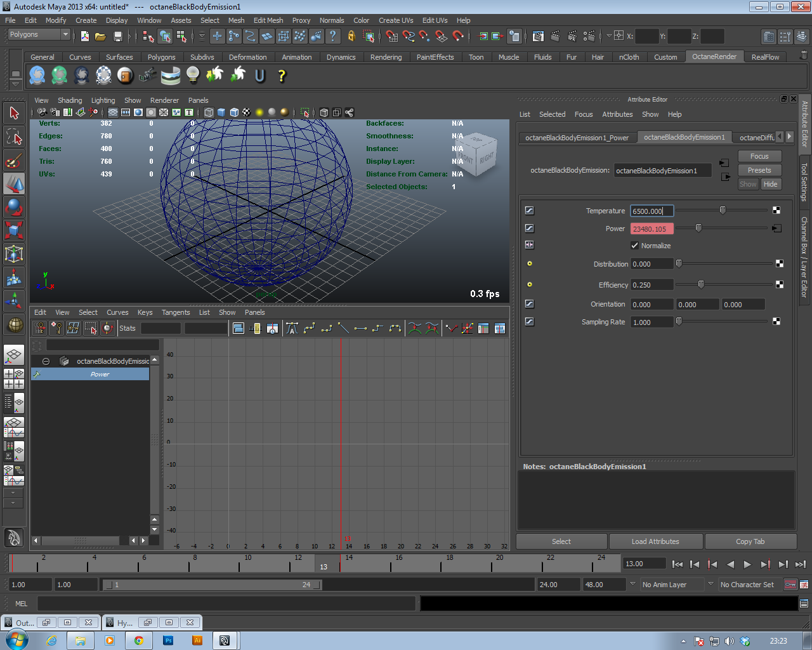Select the Select Tool arrow in toolbox
This screenshot has height=650, width=812.
coord(14,114)
